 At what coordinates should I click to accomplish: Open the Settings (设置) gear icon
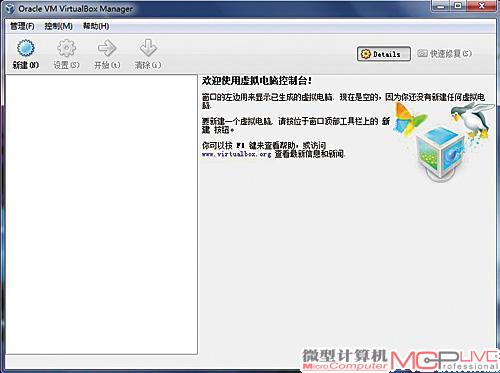pos(66,48)
